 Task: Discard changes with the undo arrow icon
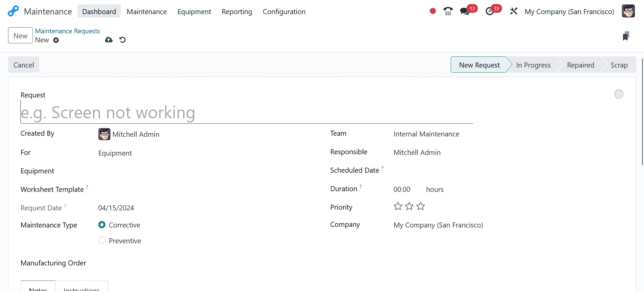pyautogui.click(x=122, y=40)
